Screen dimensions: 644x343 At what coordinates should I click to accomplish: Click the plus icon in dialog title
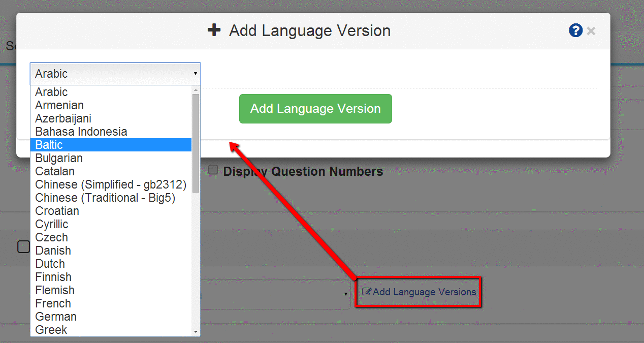coord(214,30)
